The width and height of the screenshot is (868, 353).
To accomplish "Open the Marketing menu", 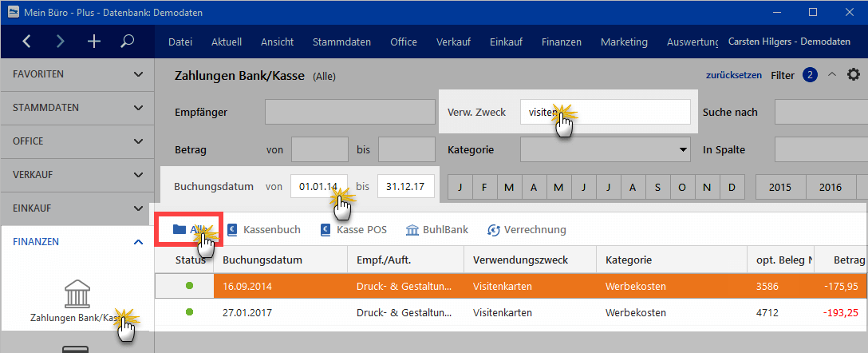I will tap(624, 42).
